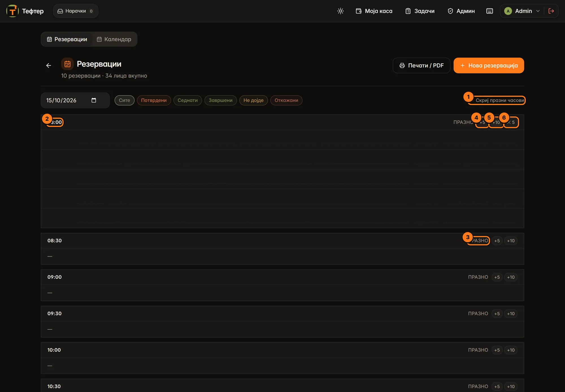Click +10 in the 10:30 row
The image size is (565, 392).
coord(511,386)
